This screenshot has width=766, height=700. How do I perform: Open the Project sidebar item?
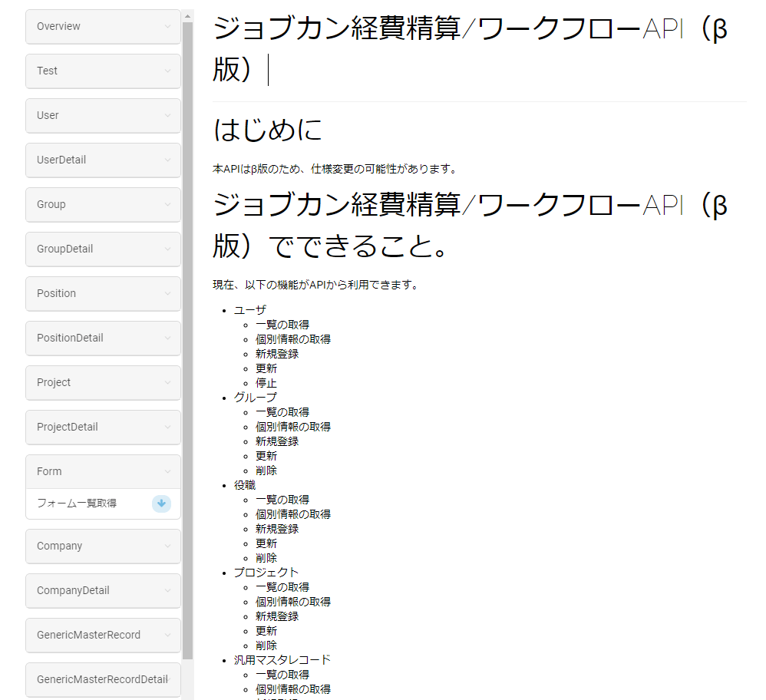pos(103,382)
